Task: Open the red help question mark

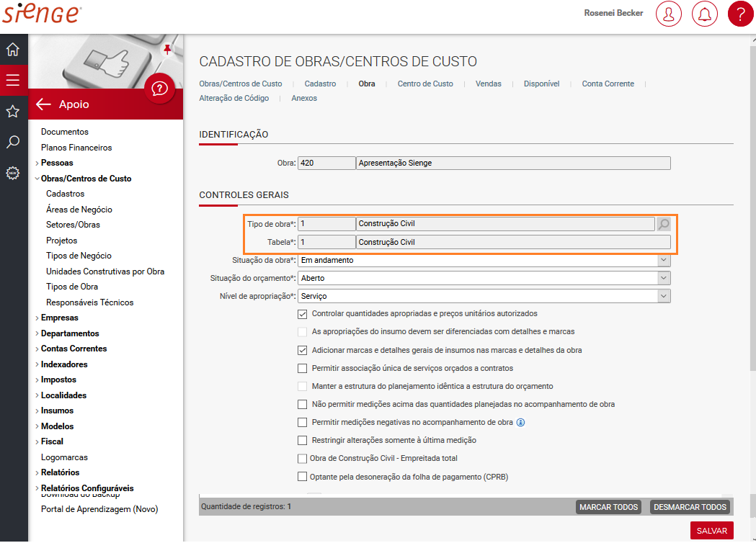Action: pos(741,14)
